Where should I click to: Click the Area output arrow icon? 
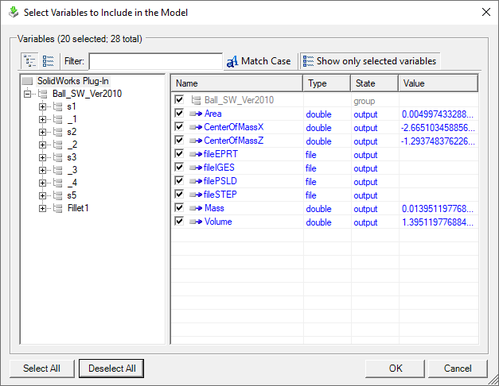pyautogui.click(x=196, y=114)
